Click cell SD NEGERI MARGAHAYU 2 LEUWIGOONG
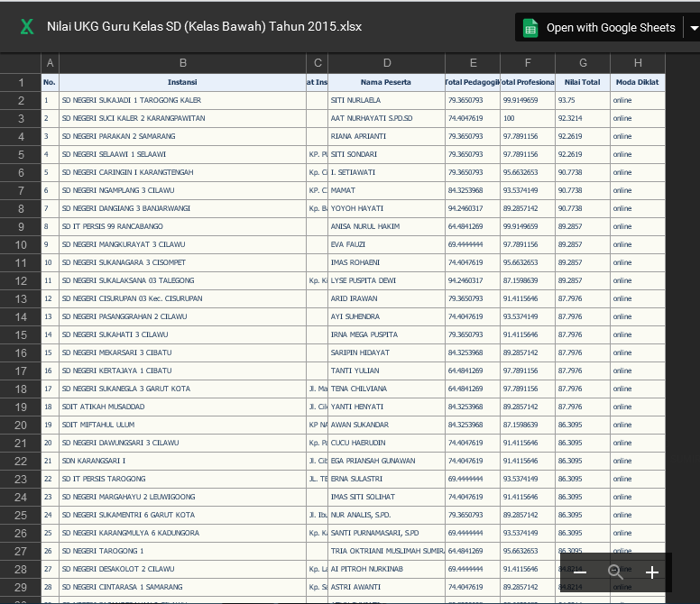 click(182, 497)
